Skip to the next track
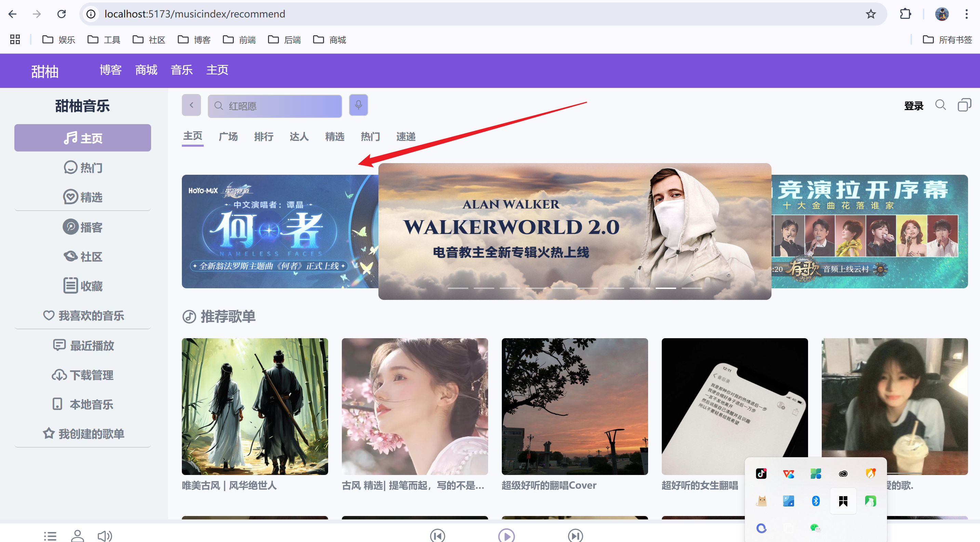Image resolution: width=980 pixels, height=542 pixels. click(x=575, y=536)
